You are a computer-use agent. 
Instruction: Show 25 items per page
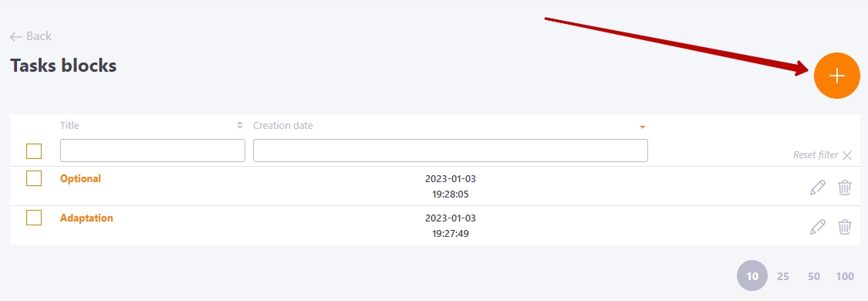[783, 276]
